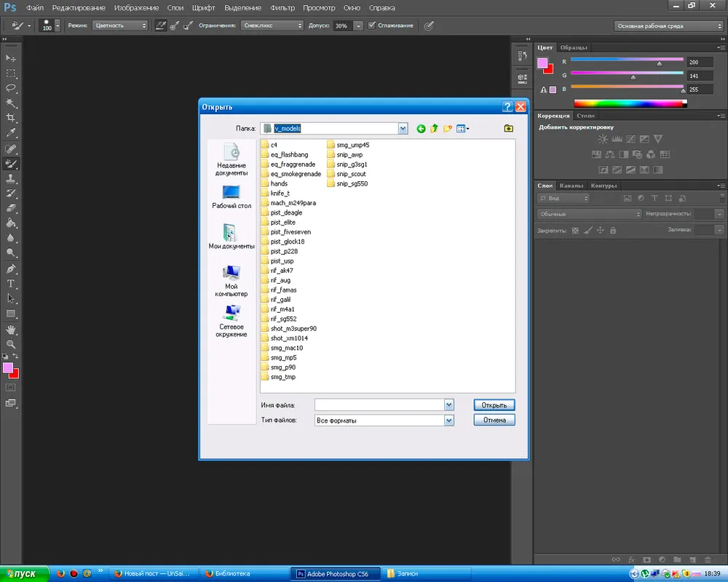Image resolution: width=728 pixels, height=582 pixels.
Task: Select the rif_ak47 folder
Action: (282, 271)
